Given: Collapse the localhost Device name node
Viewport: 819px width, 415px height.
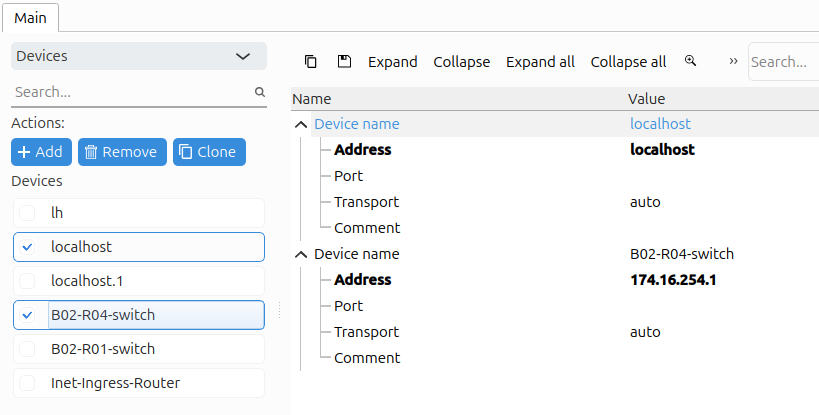Looking at the screenshot, I should point(301,124).
